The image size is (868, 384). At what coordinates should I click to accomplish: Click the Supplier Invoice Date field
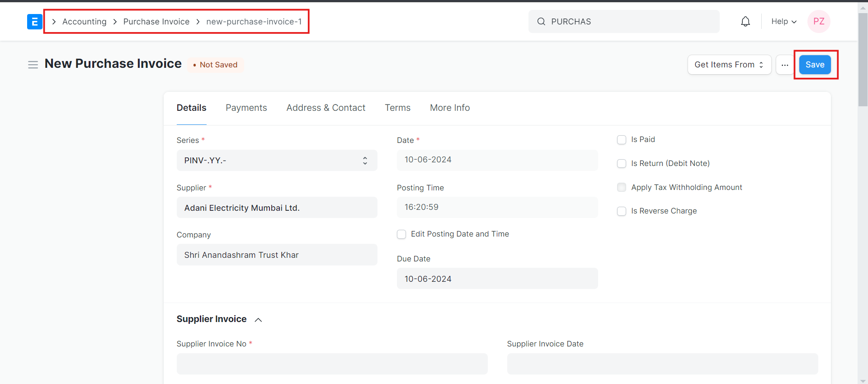click(x=662, y=364)
